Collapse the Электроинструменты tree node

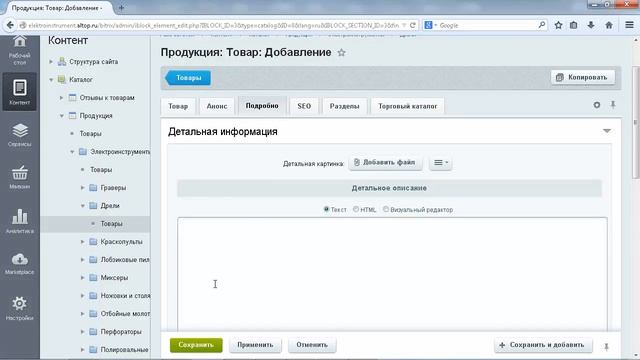(x=72, y=151)
